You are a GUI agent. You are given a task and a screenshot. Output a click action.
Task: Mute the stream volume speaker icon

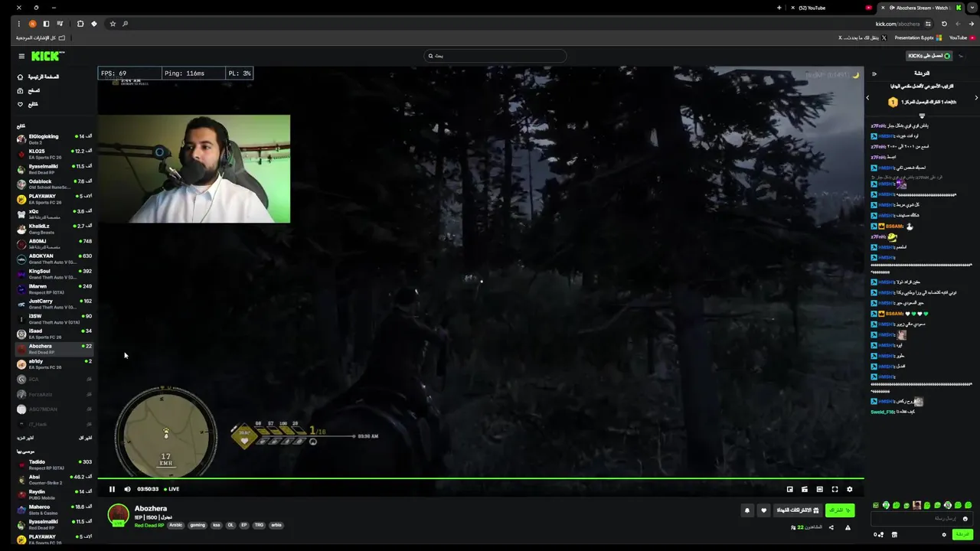tap(127, 489)
